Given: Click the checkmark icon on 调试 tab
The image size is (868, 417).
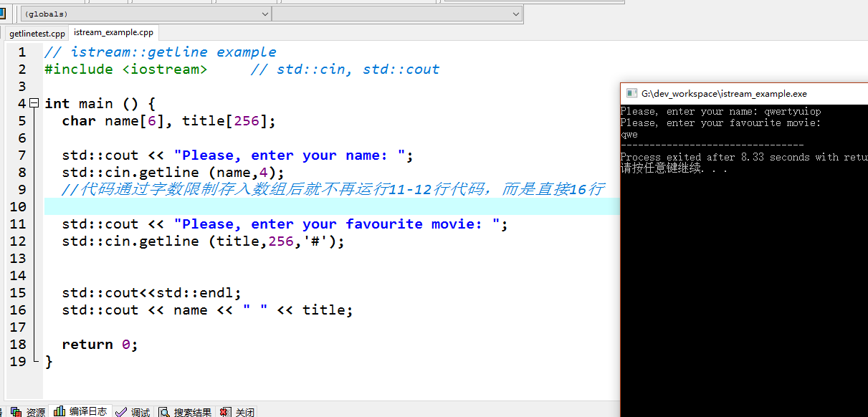Looking at the screenshot, I should [121, 412].
